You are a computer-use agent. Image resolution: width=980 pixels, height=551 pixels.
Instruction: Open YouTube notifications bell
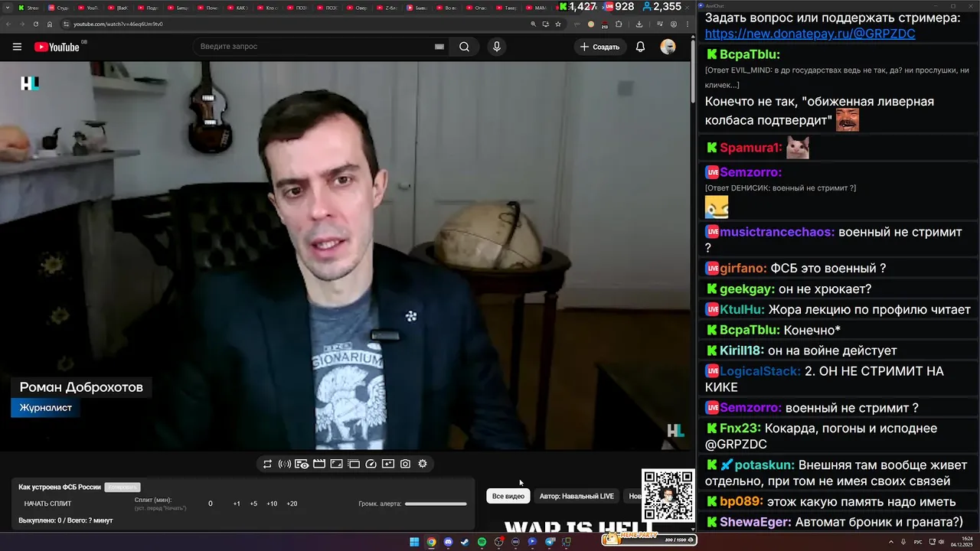click(641, 47)
